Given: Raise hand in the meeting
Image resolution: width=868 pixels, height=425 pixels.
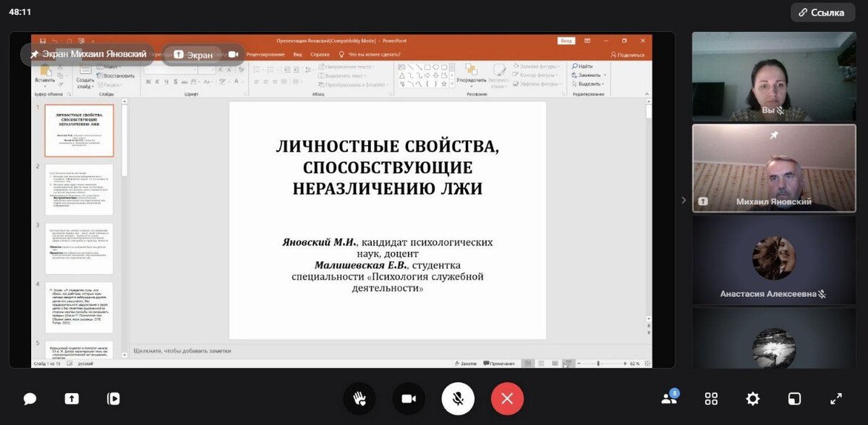Looking at the screenshot, I should pyautogui.click(x=359, y=398).
